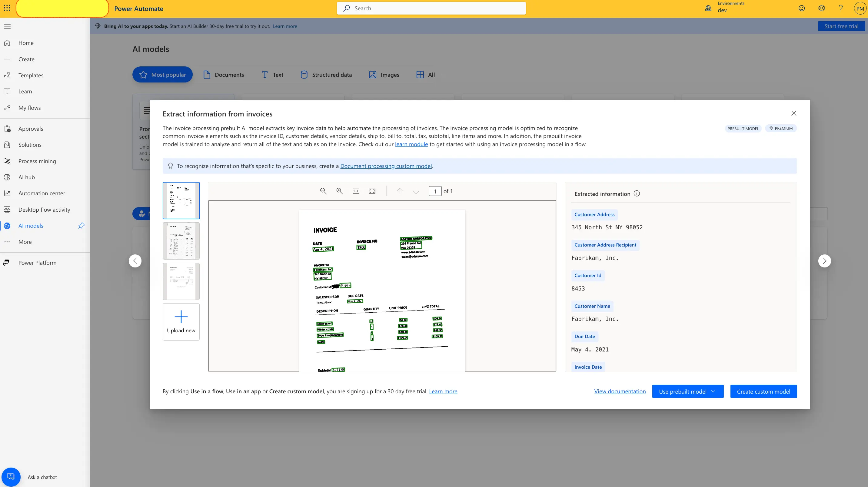Image resolution: width=868 pixels, height=487 pixels.
Task: Click the Power Platform icon
Action: (6, 263)
